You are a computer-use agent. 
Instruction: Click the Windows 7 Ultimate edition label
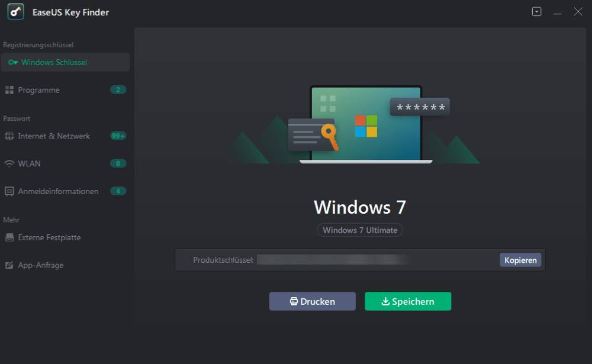[x=360, y=230]
